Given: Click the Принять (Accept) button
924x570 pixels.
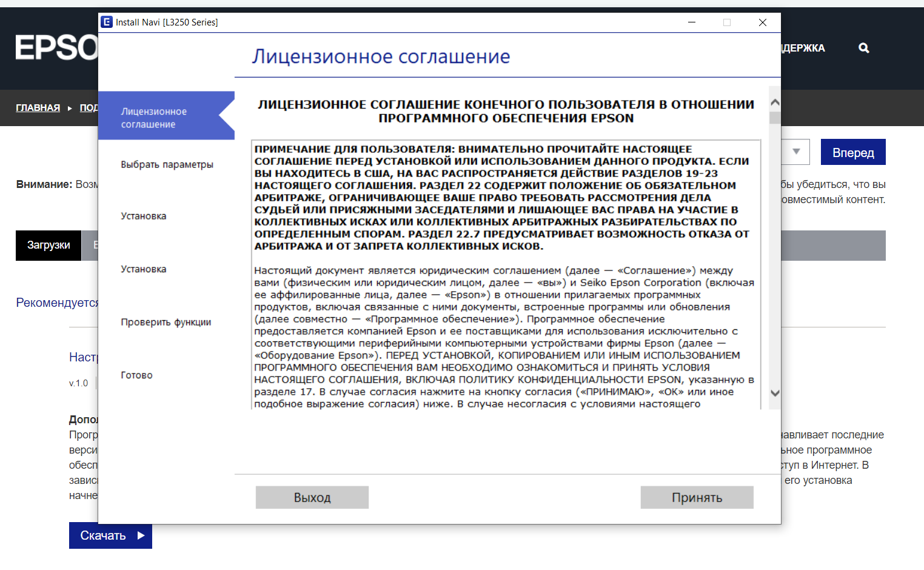Looking at the screenshot, I should click(x=697, y=497).
